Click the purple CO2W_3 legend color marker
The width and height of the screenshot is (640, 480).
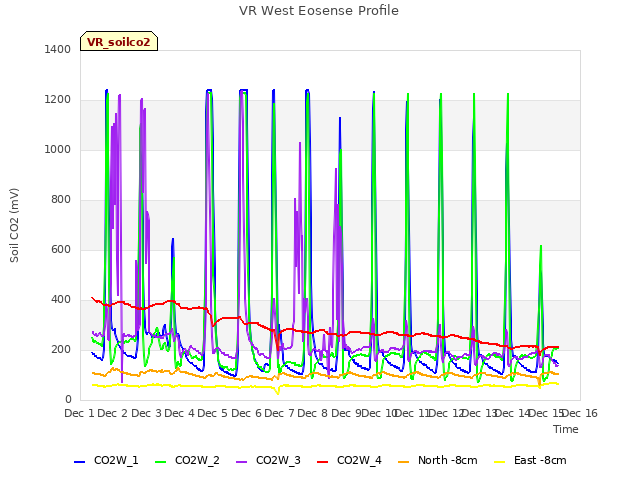pos(241,462)
